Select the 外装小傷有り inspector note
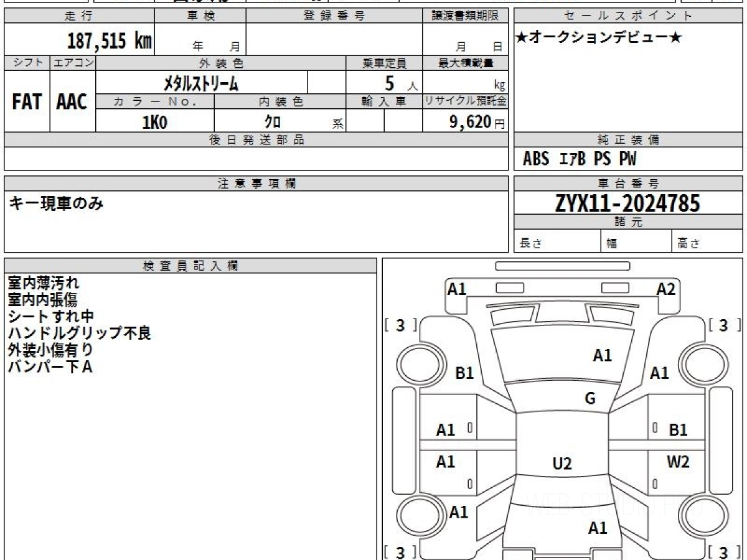Screen dimensions: 747x560 50,350
